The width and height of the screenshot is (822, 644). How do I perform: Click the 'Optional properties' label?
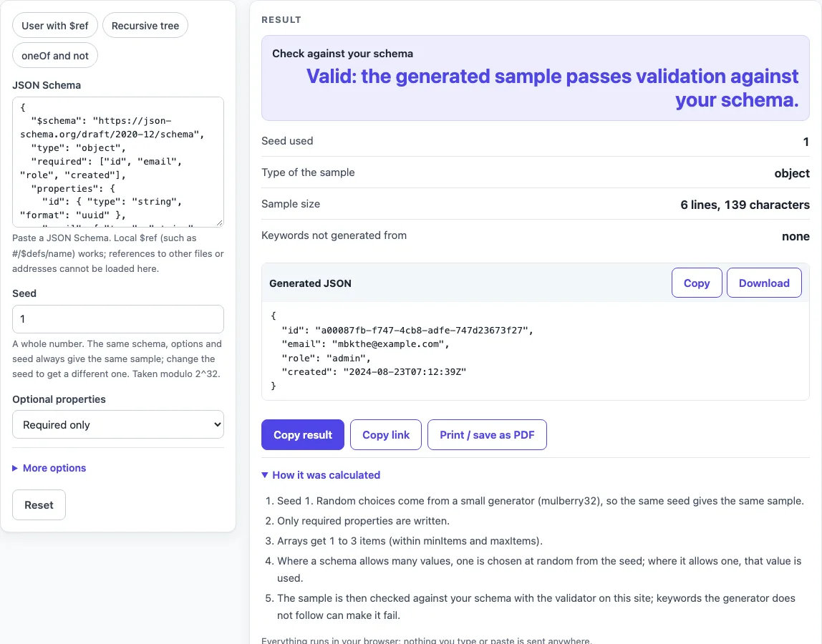[x=59, y=399]
